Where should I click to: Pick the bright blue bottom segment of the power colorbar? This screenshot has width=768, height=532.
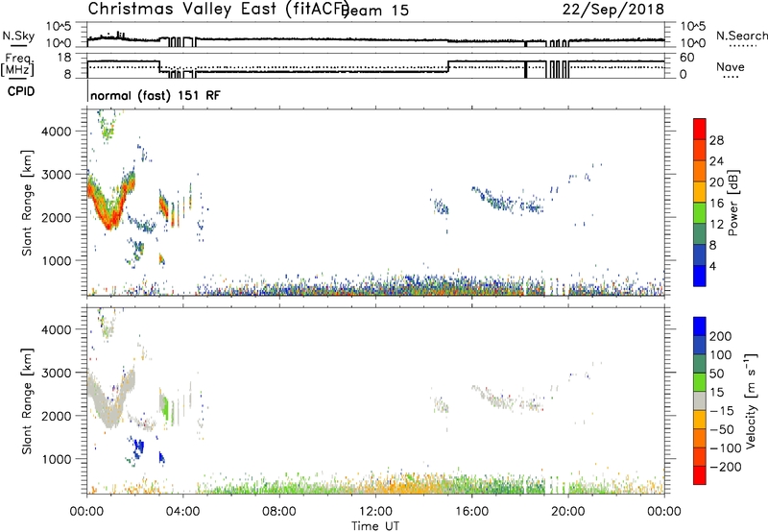(x=700, y=276)
